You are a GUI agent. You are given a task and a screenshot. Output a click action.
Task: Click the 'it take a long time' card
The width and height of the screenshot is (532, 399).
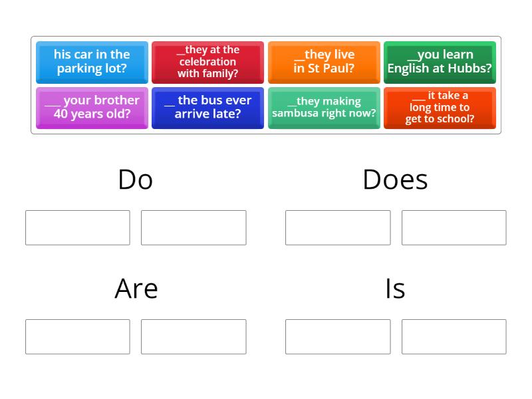(440, 108)
